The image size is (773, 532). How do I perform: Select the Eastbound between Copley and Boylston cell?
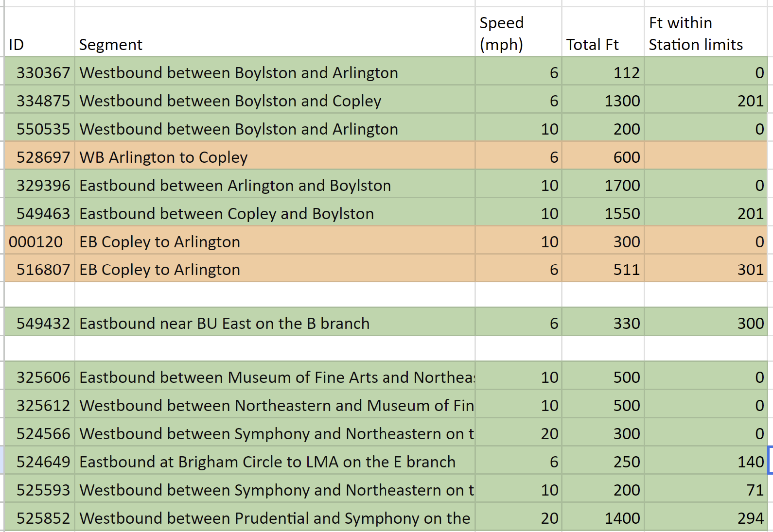click(x=274, y=213)
